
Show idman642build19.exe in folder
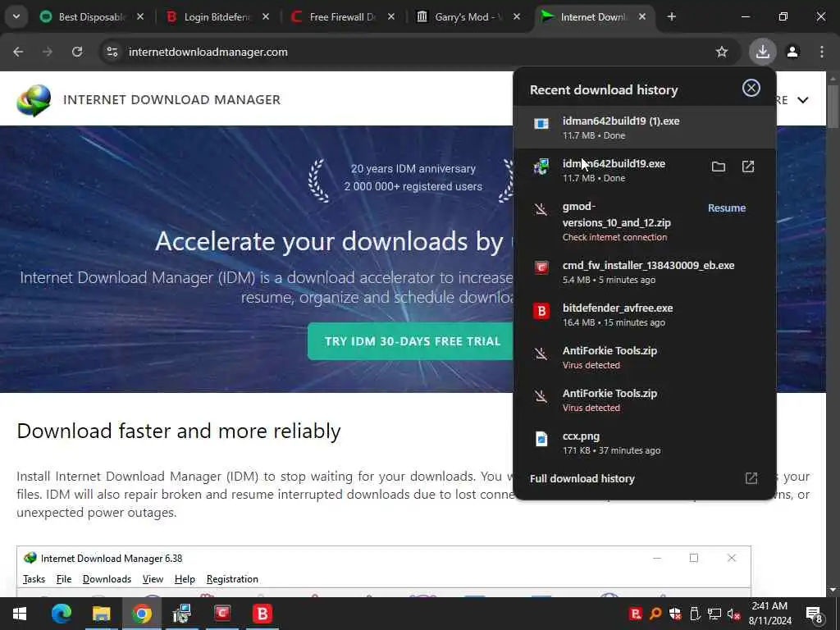click(719, 167)
